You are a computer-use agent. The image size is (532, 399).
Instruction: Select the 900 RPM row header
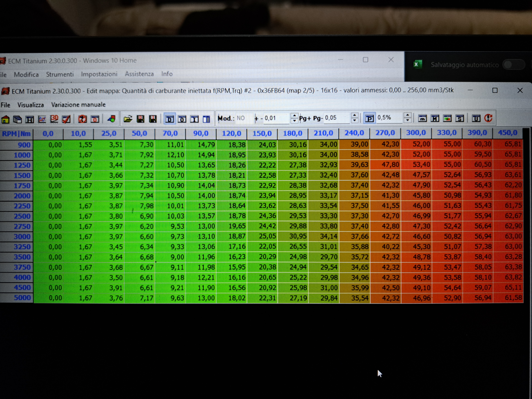tap(16, 145)
